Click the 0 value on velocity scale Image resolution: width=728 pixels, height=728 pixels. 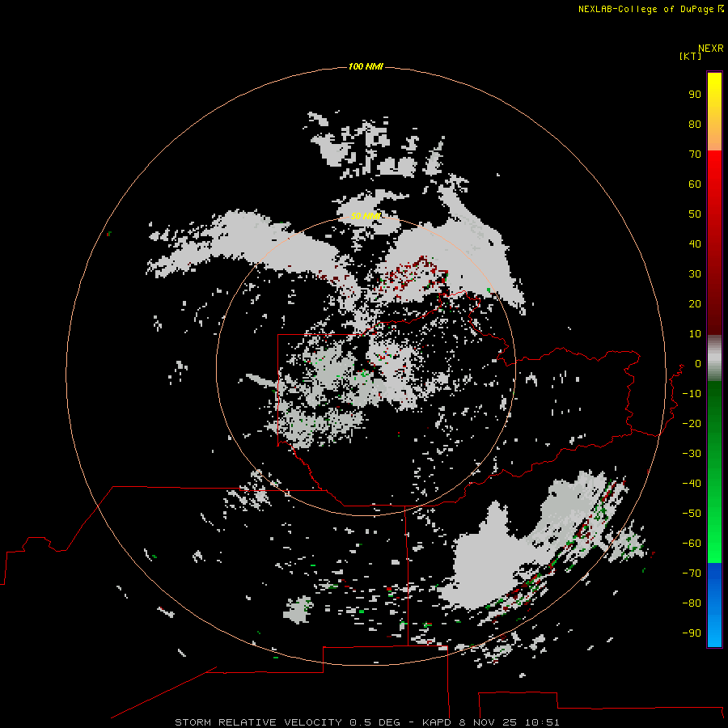pyautogui.click(x=698, y=363)
